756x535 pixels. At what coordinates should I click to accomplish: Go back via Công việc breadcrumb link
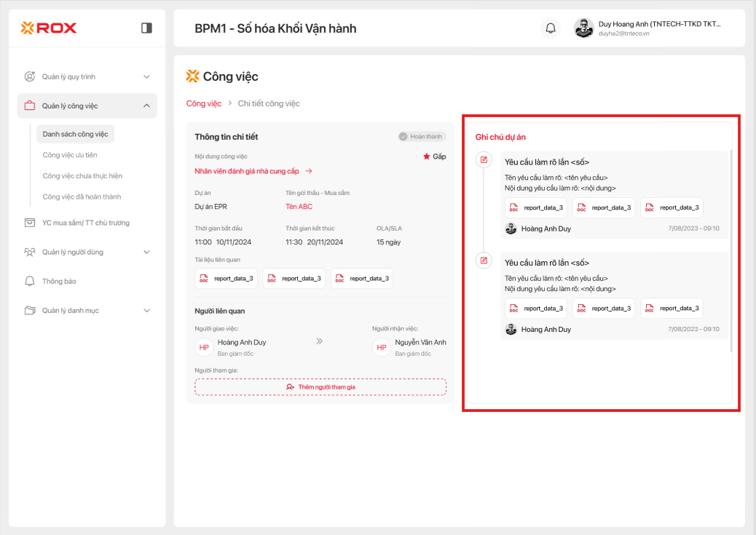[204, 103]
